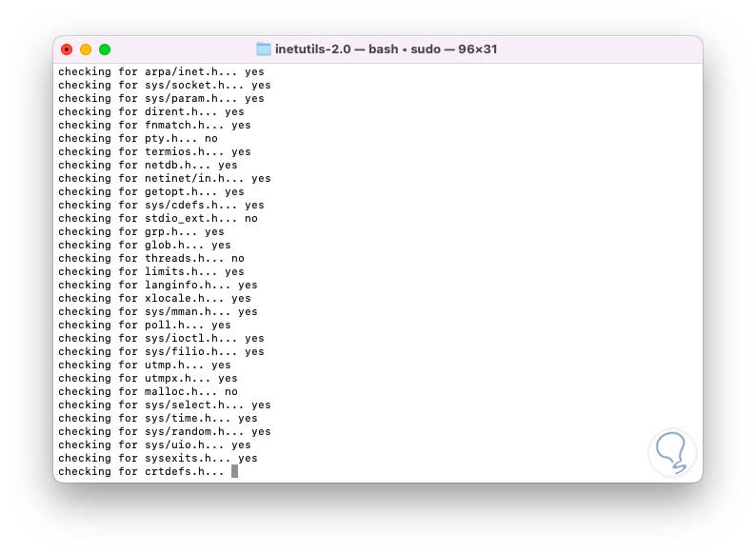
Task: Click the line 'checking for malloc.h... no'
Action: coord(148,392)
